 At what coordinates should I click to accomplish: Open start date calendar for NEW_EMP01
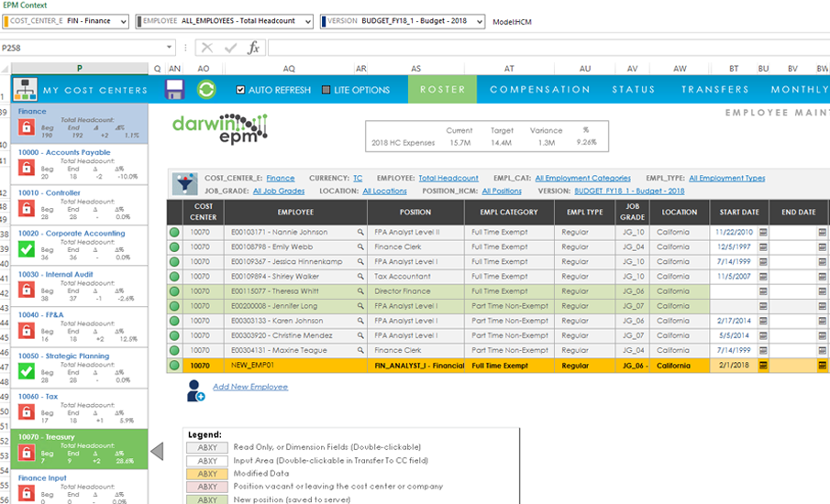(x=763, y=366)
